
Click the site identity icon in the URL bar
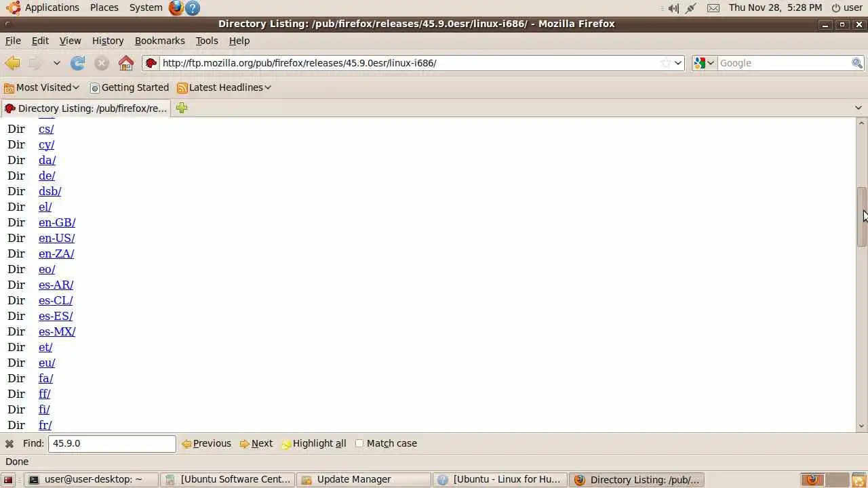pos(151,63)
